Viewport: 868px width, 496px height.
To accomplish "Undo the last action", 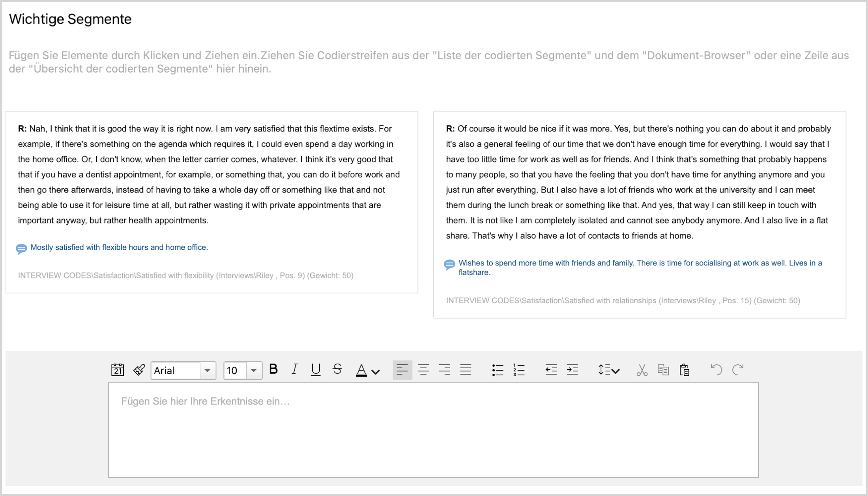I will pos(716,370).
